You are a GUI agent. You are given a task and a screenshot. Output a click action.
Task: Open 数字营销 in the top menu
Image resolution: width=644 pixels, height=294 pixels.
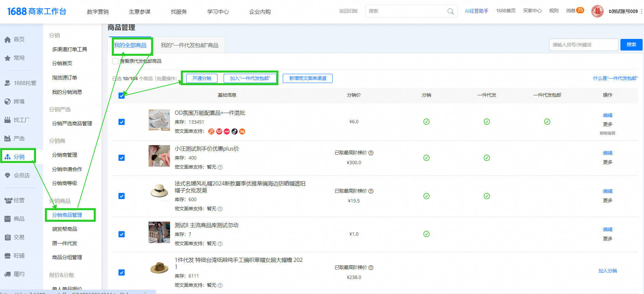point(98,12)
